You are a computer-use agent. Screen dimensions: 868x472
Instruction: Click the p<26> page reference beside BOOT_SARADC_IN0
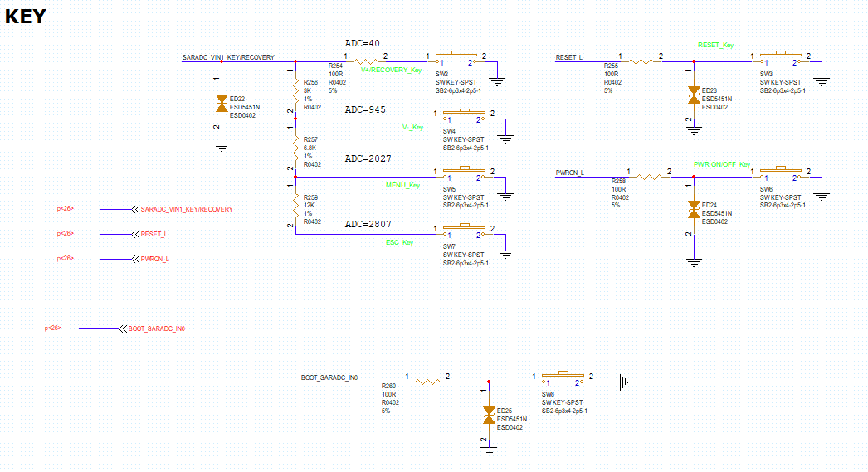click(x=52, y=328)
